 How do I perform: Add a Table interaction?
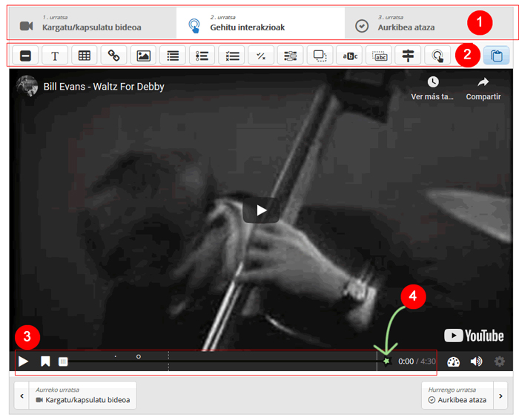pos(85,56)
